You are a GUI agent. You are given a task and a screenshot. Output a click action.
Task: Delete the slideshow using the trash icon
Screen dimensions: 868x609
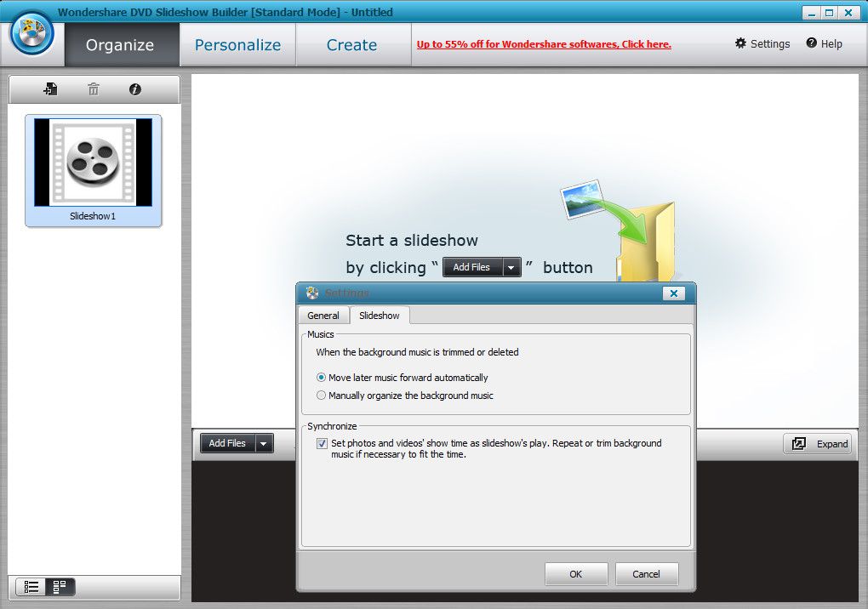[x=93, y=89]
